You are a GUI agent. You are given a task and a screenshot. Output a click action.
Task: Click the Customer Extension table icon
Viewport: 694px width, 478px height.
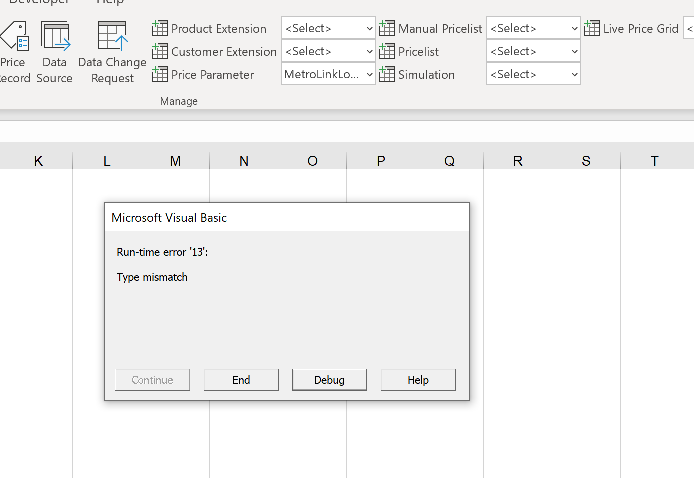pyautogui.click(x=160, y=51)
